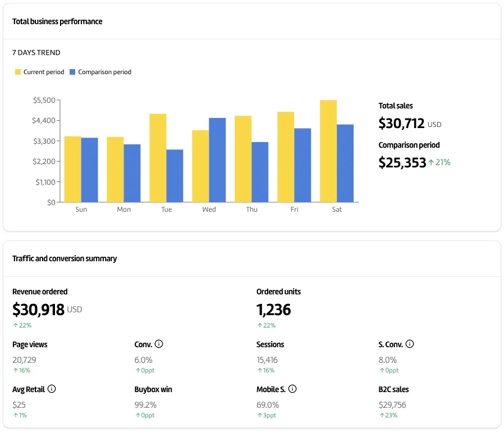Image resolution: width=504 pixels, height=432 pixels.
Task: Switch to the Total business performance section
Action: coord(57,21)
